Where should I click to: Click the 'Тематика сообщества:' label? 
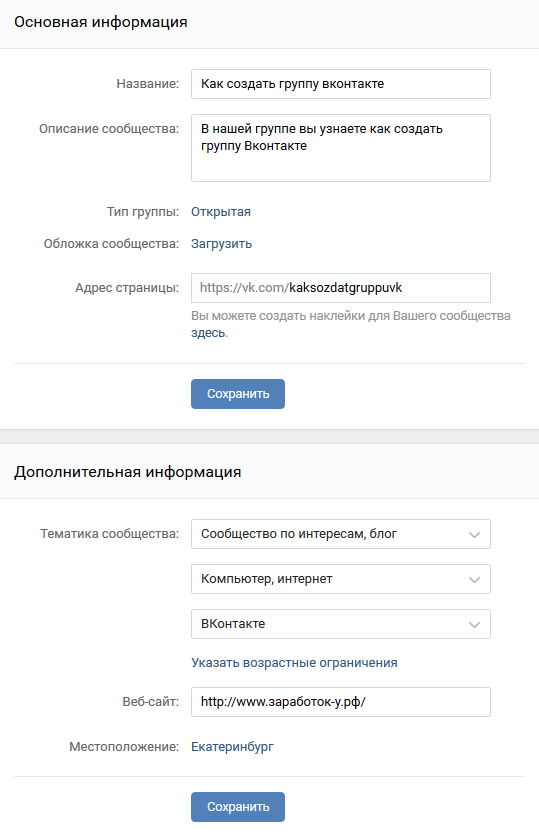tap(110, 534)
